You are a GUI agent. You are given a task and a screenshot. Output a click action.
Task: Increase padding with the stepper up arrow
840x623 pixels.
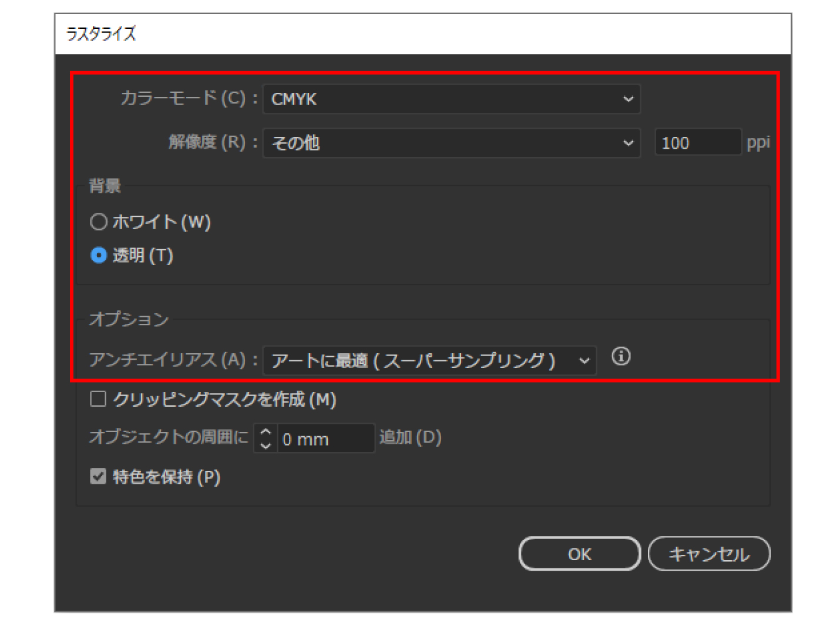click(x=266, y=432)
